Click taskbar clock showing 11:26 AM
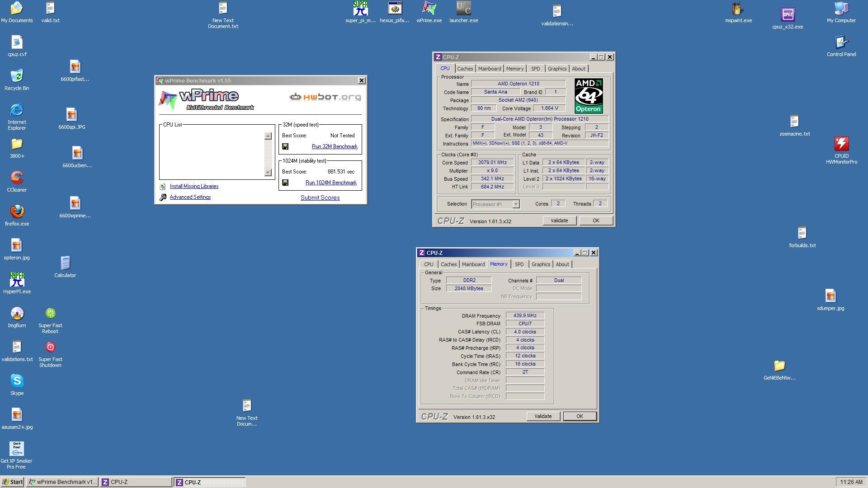This screenshot has width=868, height=488. click(851, 482)
